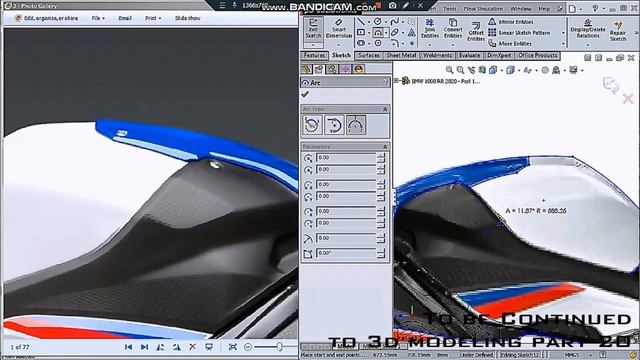Viewport: 640px width, 360px height.
Task: Click Linear Sketch Pattern command
Action: (x=519, y=33)
